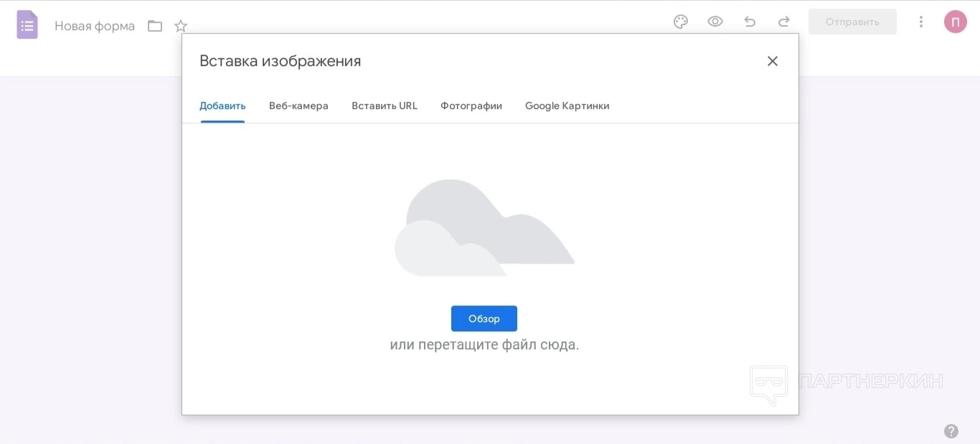
Task: Click the Отправить button
Action: pyautogui.click(x=852, y=22)
